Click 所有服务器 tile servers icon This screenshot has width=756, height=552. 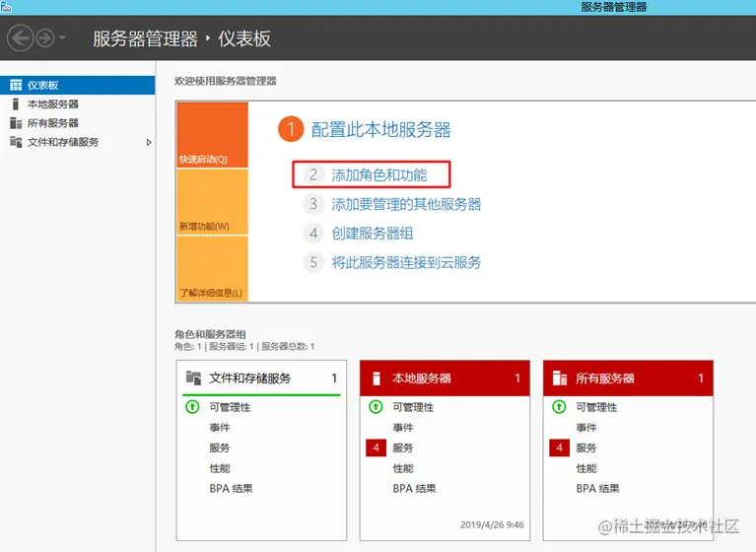point(560,379)
